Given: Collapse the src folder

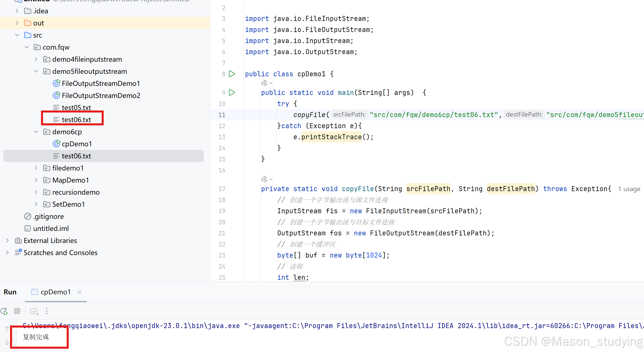Looking at the screenshot, I should (x=17, y=35).
